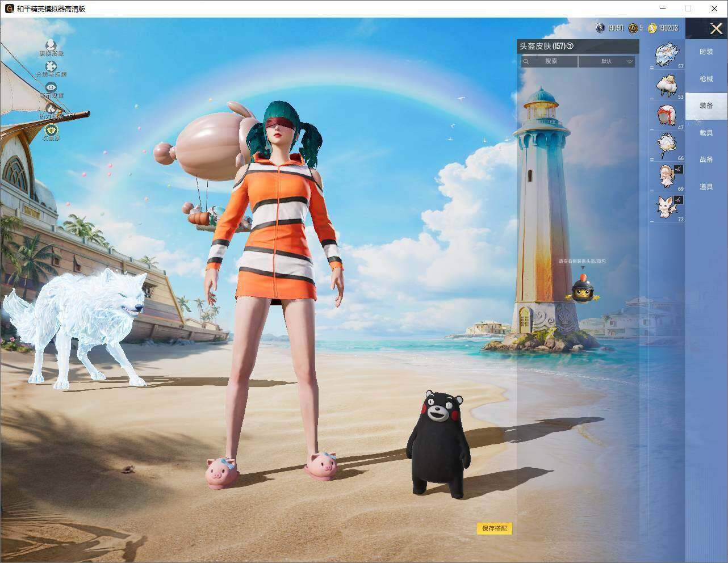Click the 保存搭配 save outfit button
This screenshot has height=563, width=728.
[x=495, y=528]
